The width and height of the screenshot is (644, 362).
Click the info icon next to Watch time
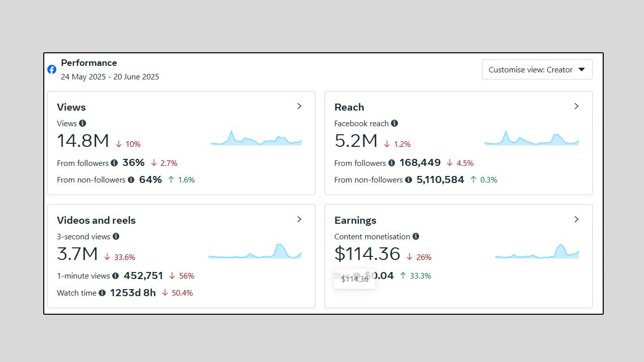pos(102,293)
